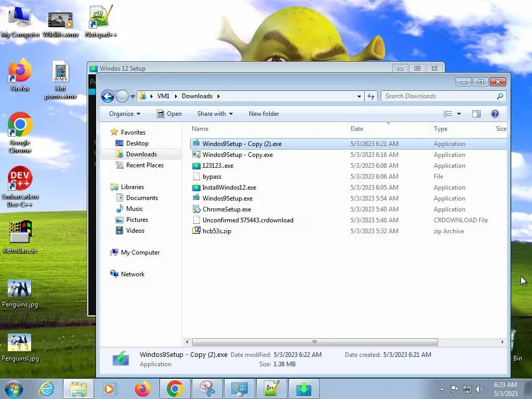This screenshot has width=532, height=399.
Task: Open Google Chrome from the taskbar
Action: pos(175,389)
